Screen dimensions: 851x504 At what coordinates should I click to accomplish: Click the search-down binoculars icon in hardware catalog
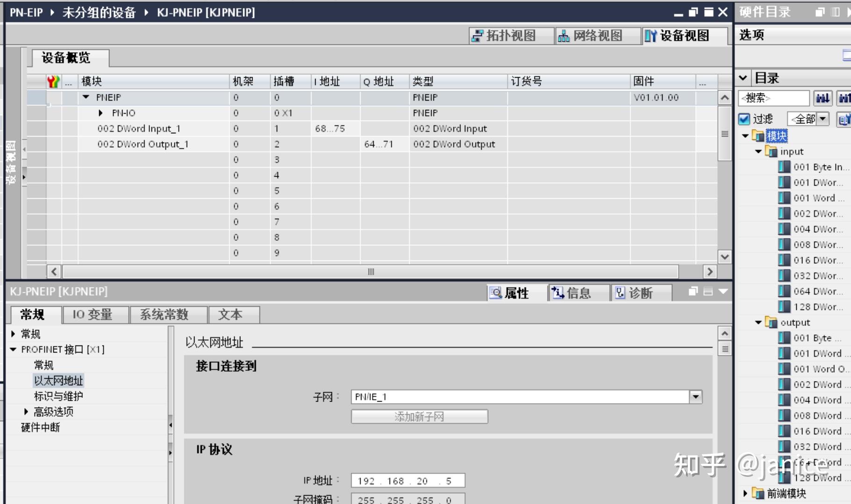pyautogui.click(x=823, y=98)
